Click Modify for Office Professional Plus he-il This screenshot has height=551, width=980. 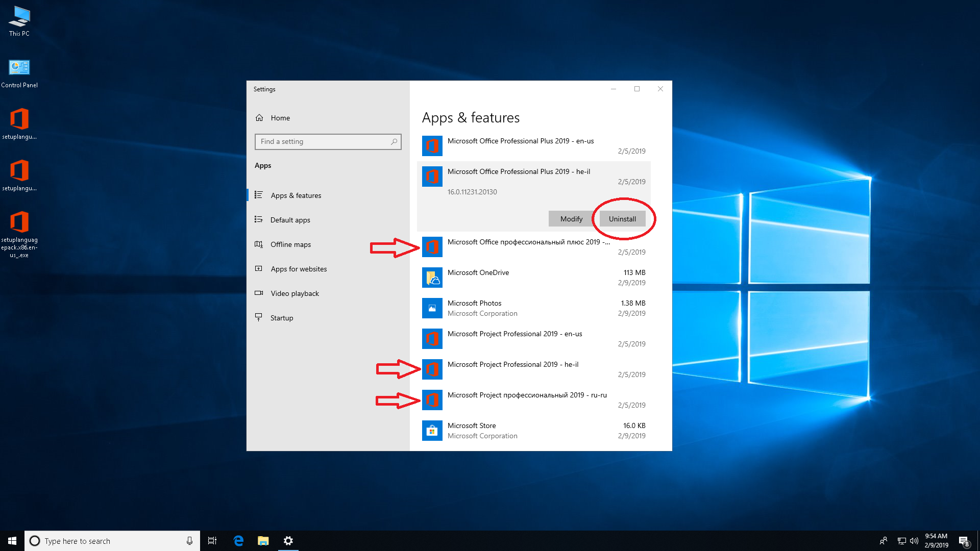[x=571, y=219]
